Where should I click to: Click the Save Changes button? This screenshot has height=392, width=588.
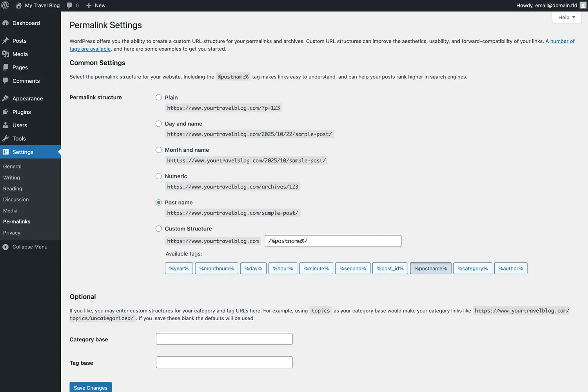[90, 387]
